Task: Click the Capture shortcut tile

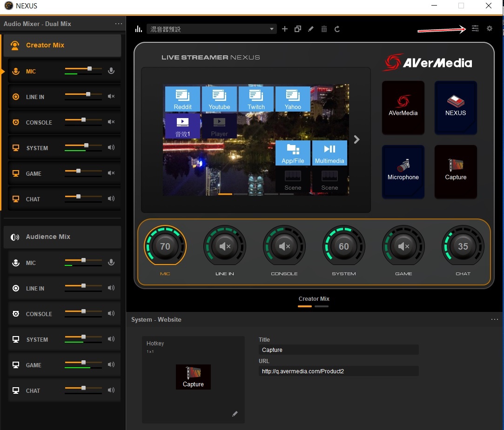Action: pyautogui.click(x=456, y=172)
